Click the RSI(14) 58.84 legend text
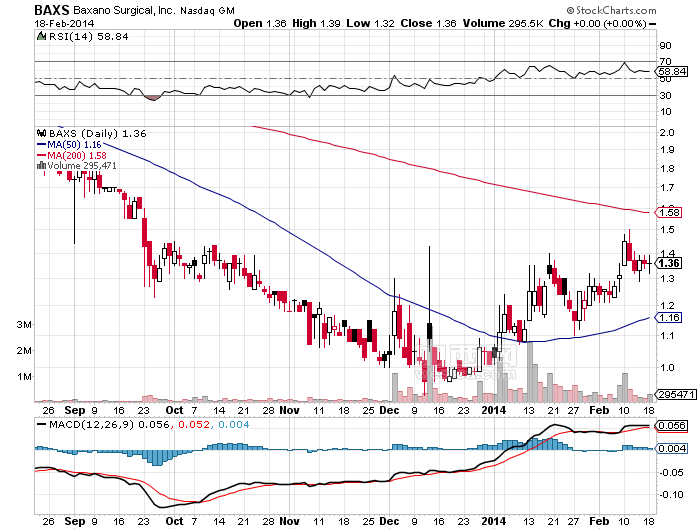Viewport: 700px width, 530px height. coord(88,37)
